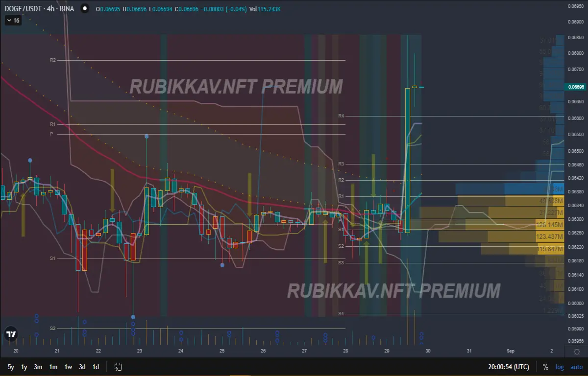The height and width of the screenshot is (376, 588).
Task: Click the 0.06800 price axis label
Action: (576, 53)
